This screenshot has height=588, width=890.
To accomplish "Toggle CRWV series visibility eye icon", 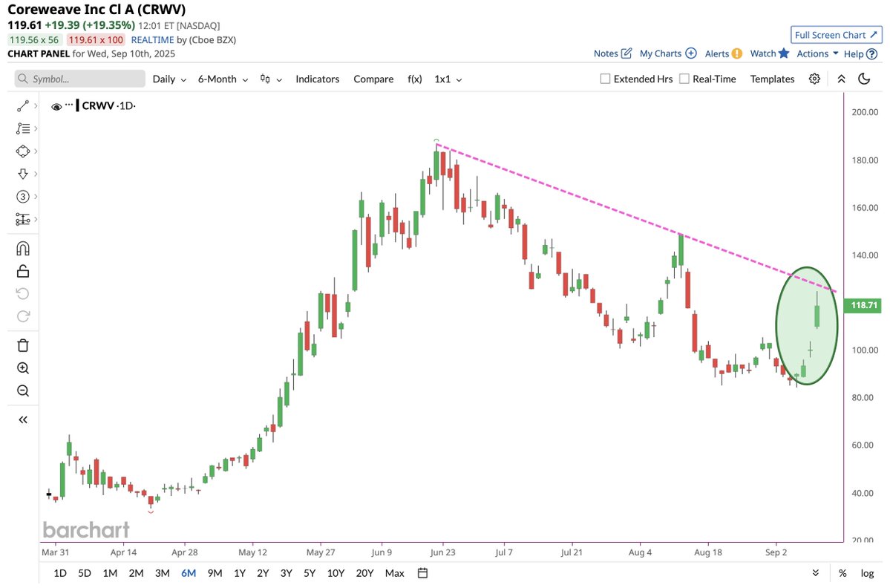I will (56, 106).
